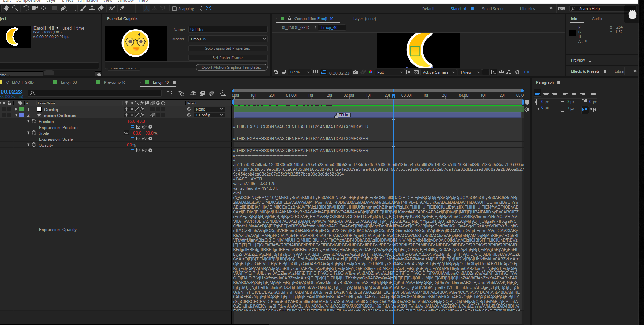This screenshot has height=325, width=644.
Task: Open the Config layer parent dropdown None
Action: tap(209, 109)
